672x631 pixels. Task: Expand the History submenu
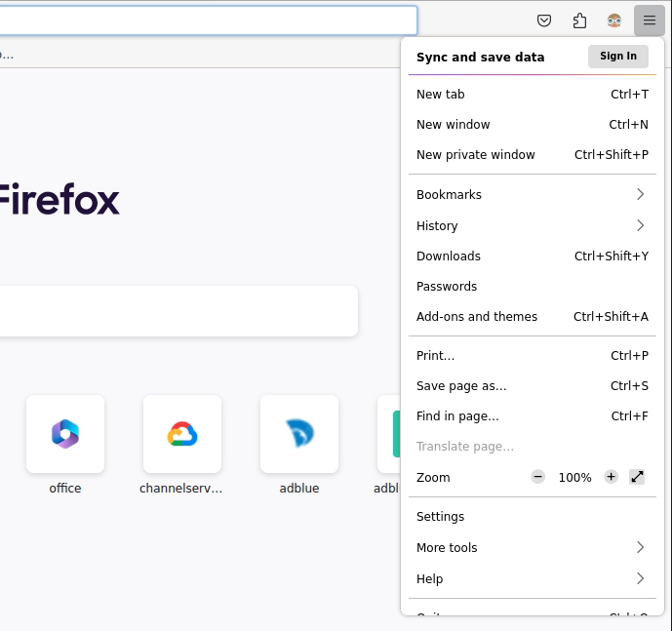[x=532, y=225]
